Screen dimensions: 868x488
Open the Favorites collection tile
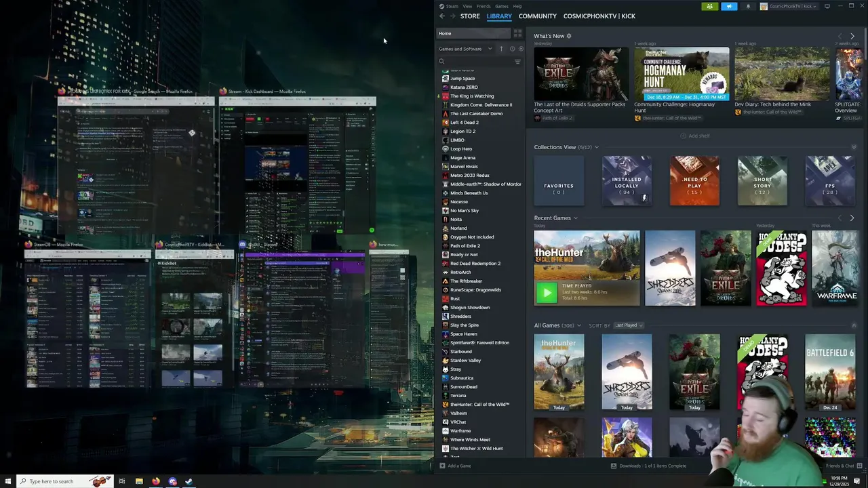click(x=559, y=180)
